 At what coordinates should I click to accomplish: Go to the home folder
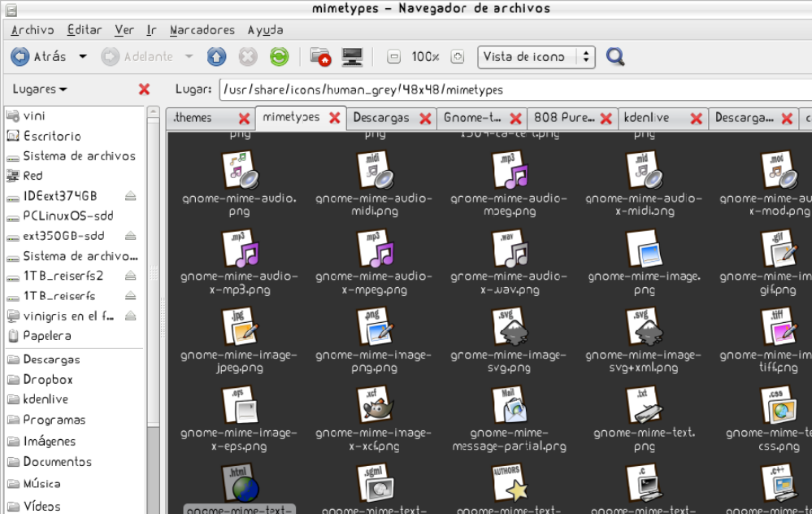[x=320, y=56]
